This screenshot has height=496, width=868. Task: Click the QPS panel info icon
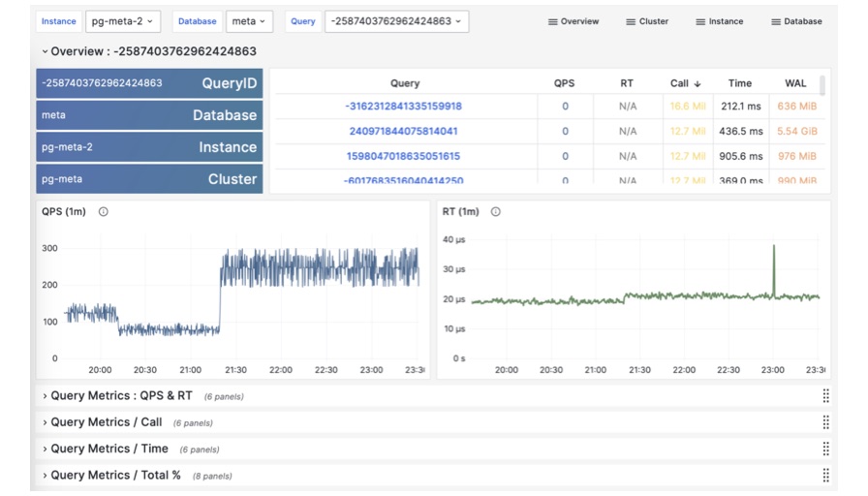tap(104, 211)
